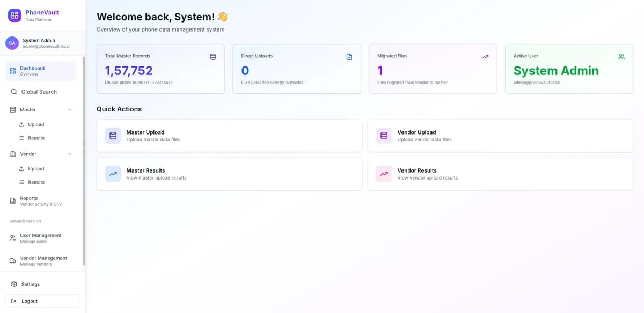Click the PhoneVault logo icon
This screenshot has height=313, width=644.
15,16
